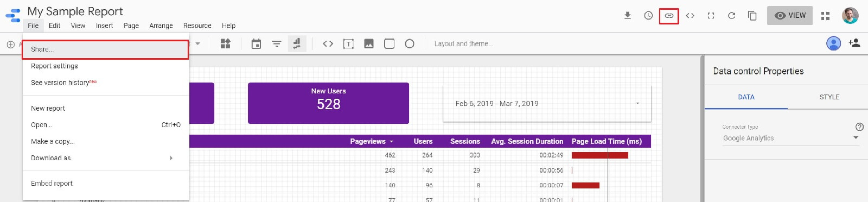Click the Data Studio logo

click(12, 15)
